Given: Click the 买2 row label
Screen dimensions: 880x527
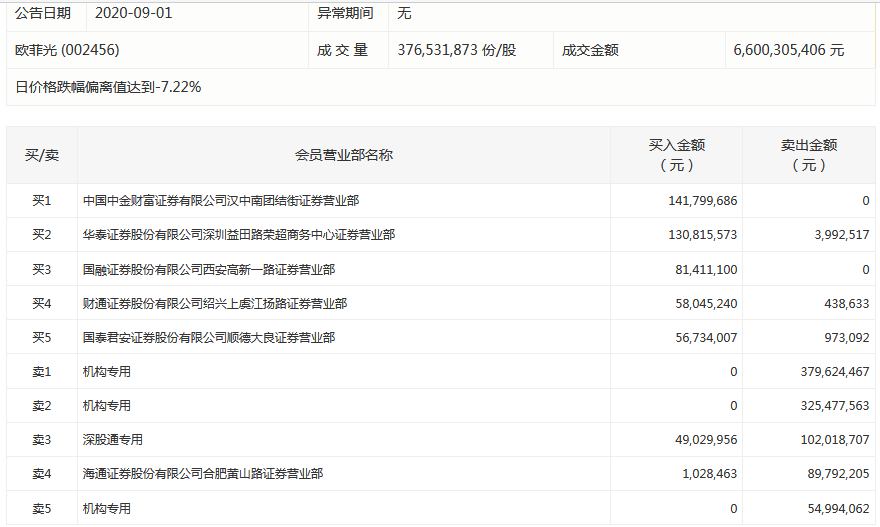Looking at the screenshot, I should 42,235.
